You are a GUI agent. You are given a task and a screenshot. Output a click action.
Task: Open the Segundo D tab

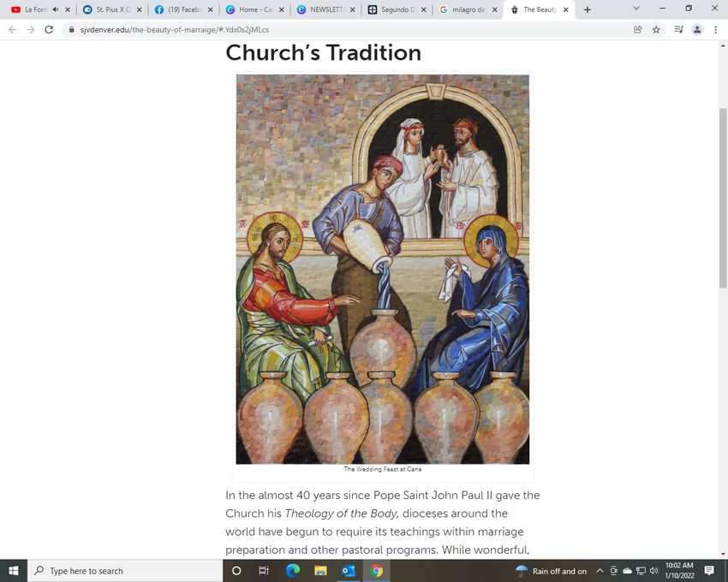click(x=397, y=9)
